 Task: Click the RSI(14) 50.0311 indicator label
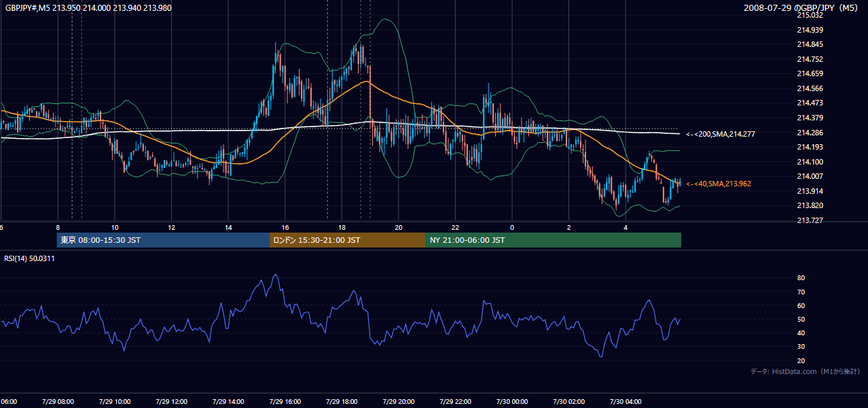(30, 258)
